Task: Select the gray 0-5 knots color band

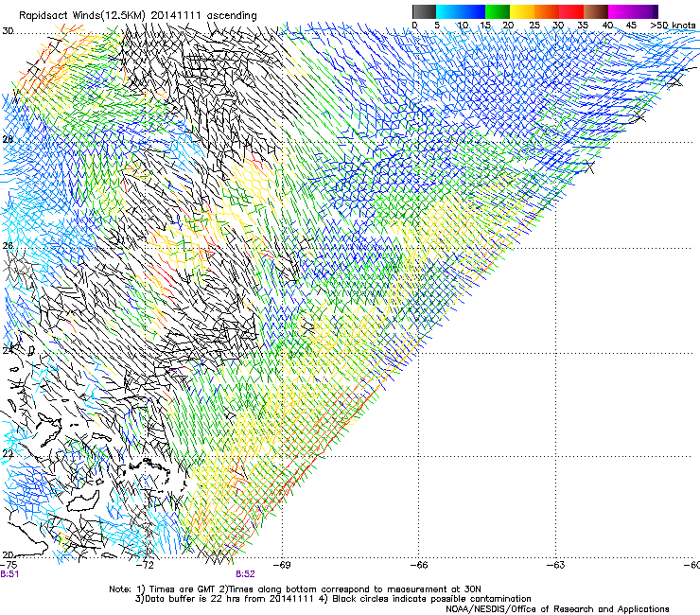Action: (424, 11)
